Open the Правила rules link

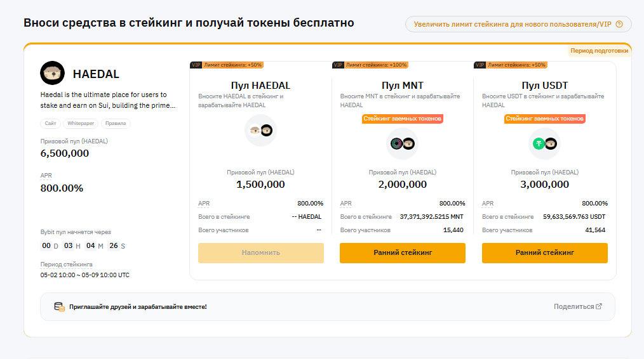[x=116, y=124]
